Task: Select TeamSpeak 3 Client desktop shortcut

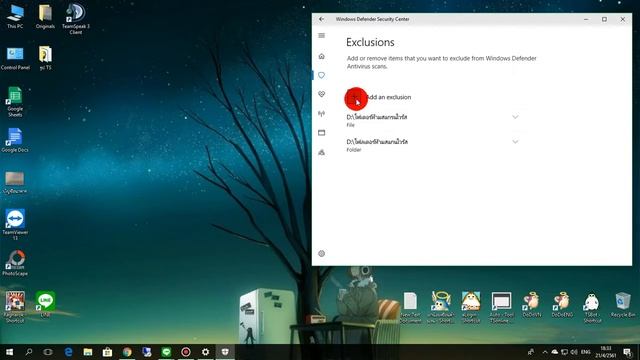Action: tap(76, 19)
